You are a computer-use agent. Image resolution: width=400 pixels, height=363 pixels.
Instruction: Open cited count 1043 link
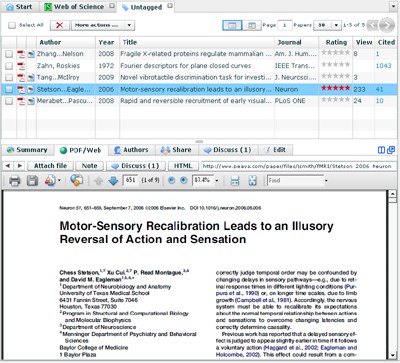pyautogui.click(x=383, y=66)
